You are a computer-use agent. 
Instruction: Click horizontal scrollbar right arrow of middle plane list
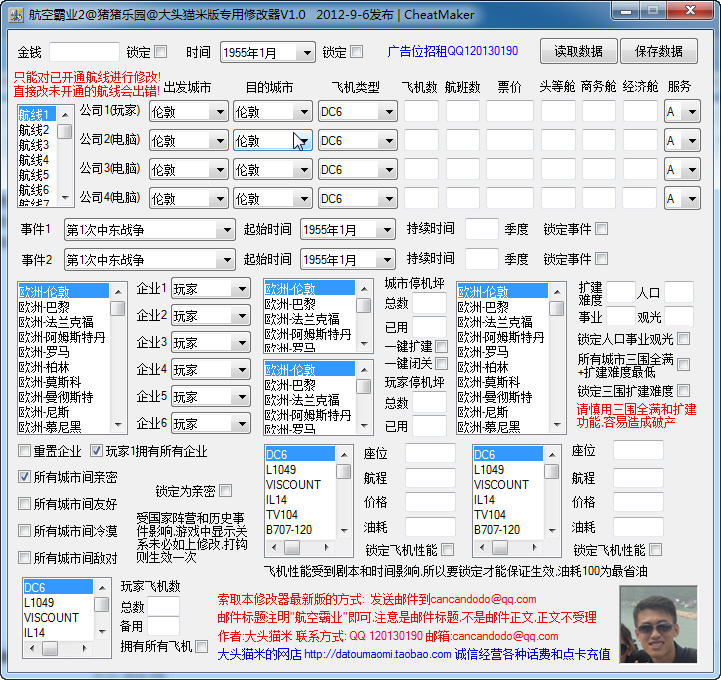(326, 547)
